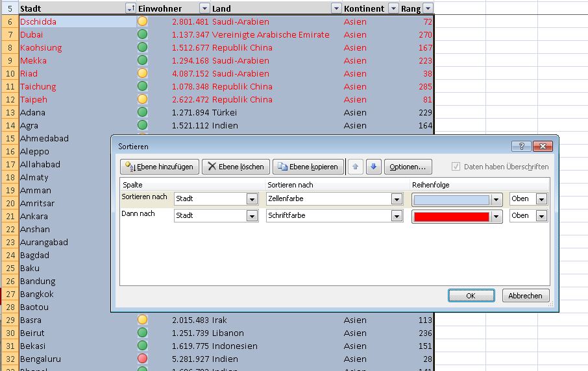This screenshot has width=588, height=371.
Task: Click the move level up arrow
Action: [355, 167]
